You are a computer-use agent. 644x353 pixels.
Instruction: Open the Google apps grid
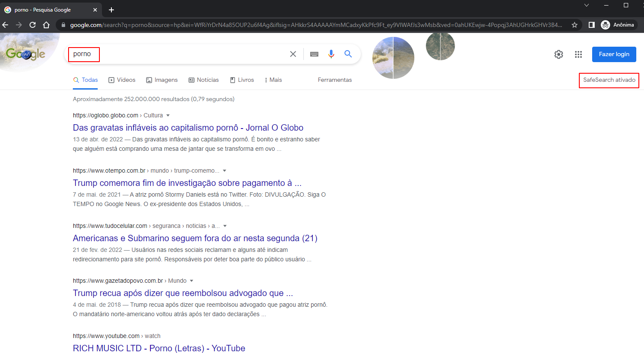pyautogui.click(x=578, y=54)
